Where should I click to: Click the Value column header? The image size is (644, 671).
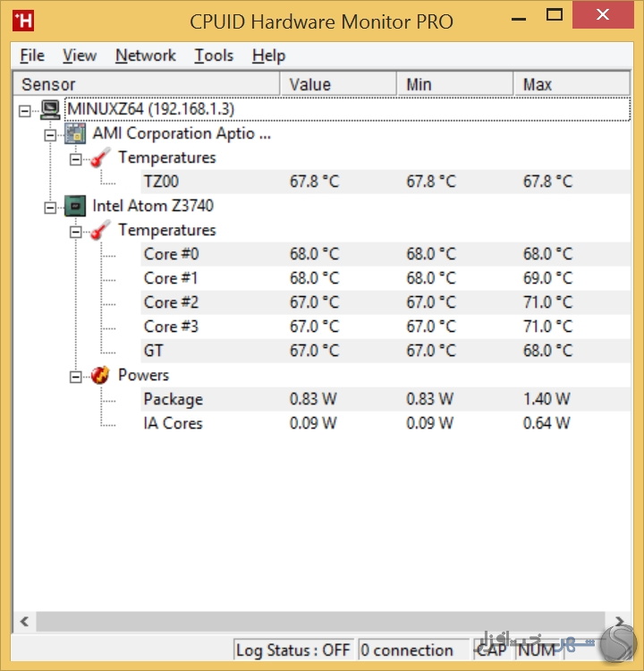pos(338,84)
